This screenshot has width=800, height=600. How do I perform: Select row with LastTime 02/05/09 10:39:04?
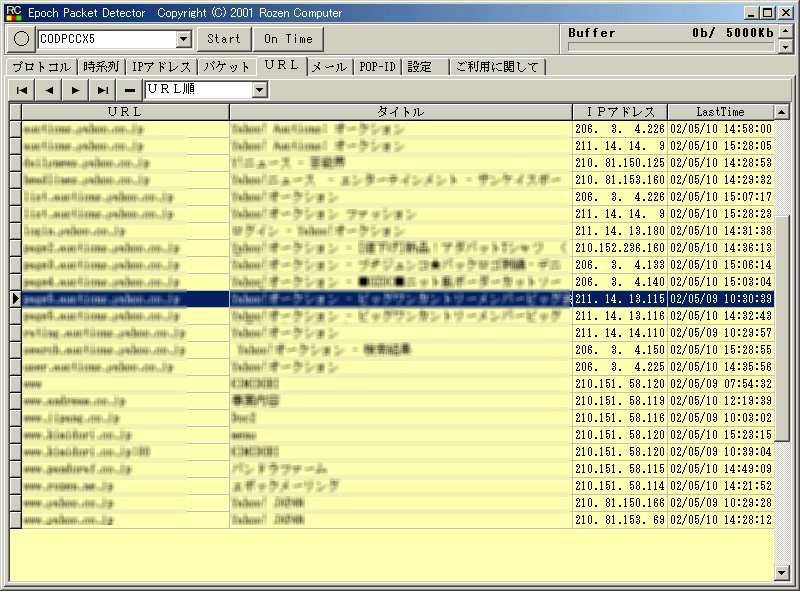pyautogui.click(x=398, y=452)
